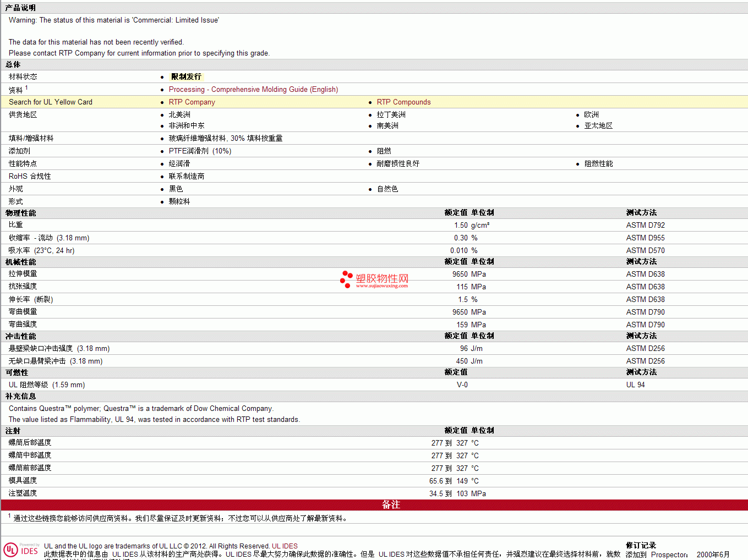Select unnotched impact value 450 J/m
Image resolution: width=748 pixels, height=560 pixels.
tap(469, 361)
